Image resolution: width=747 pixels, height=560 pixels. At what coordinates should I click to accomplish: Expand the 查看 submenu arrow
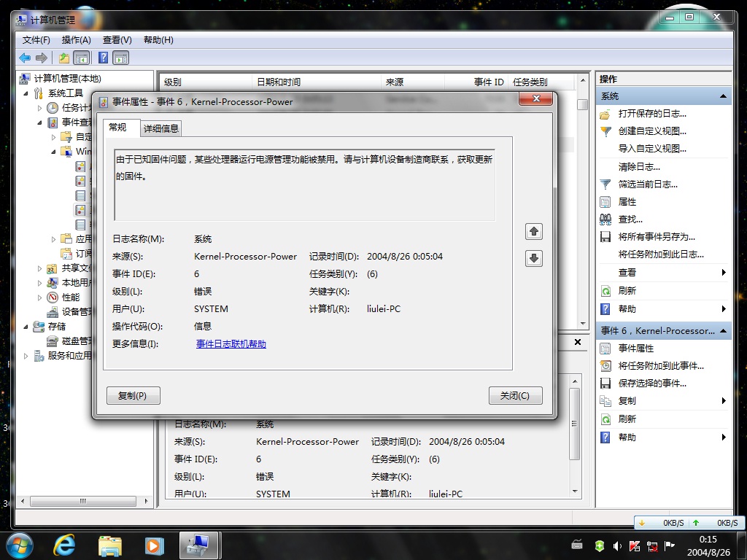[723, 273]
